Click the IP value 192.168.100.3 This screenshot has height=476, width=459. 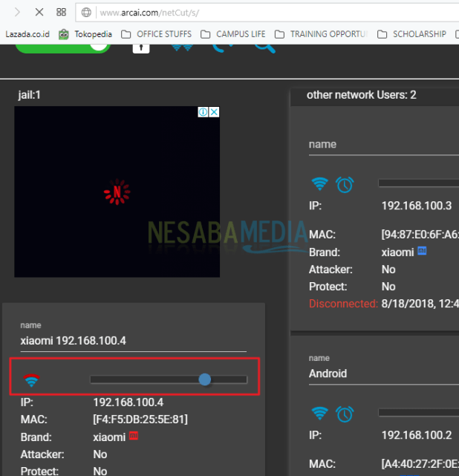coord(417,206)
